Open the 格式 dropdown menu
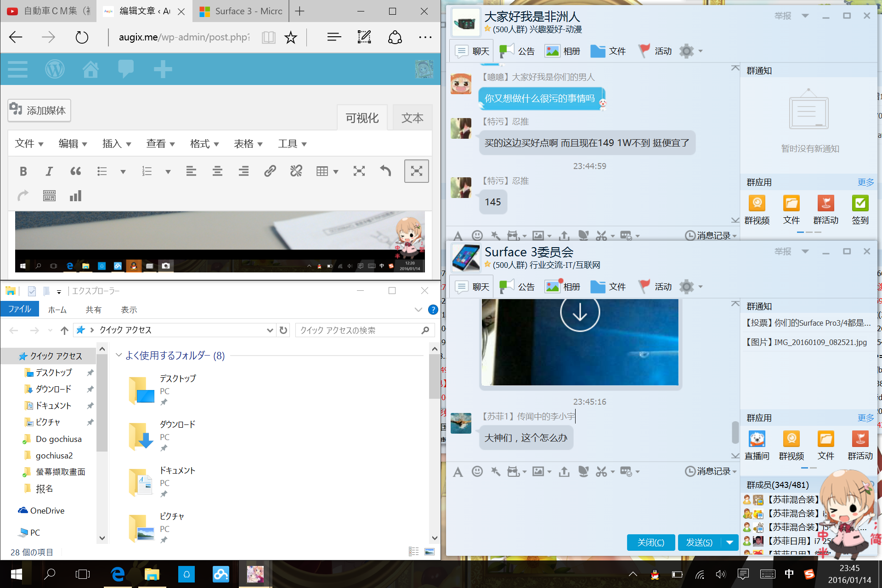Screen dimensions: 882x588 click(x=204, y=144)
